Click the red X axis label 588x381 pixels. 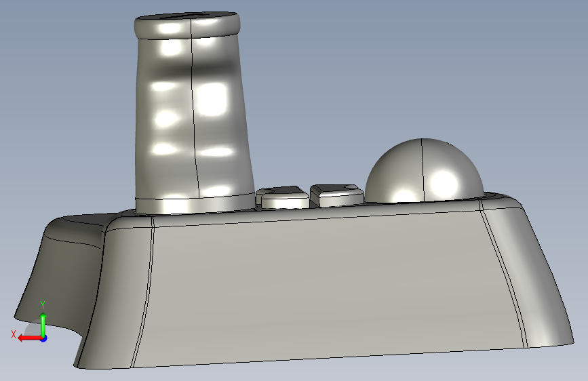tap(14, 334)
